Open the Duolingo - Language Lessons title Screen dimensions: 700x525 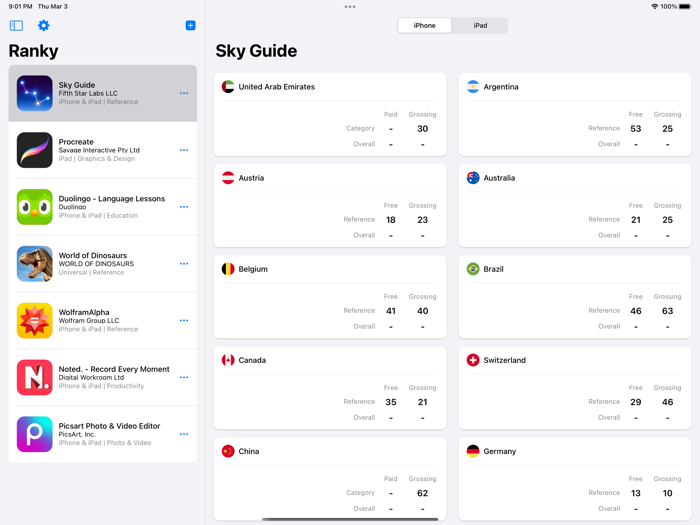click(x=112, y=198)
